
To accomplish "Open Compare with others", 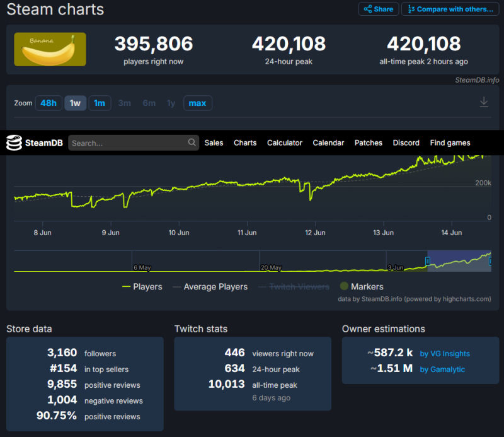I will point(450,9).
